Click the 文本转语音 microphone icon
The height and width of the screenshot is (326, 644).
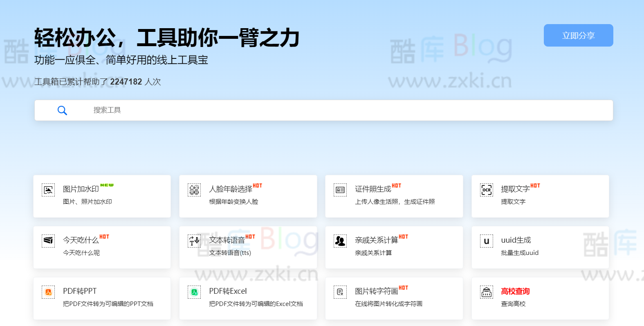194,241
